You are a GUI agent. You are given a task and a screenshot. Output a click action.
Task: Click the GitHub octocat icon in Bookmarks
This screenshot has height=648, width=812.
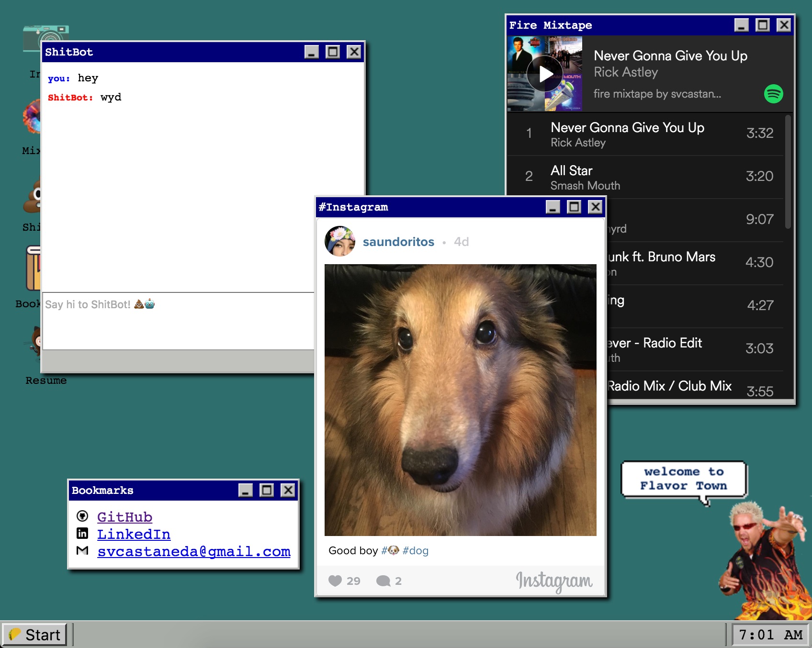pos(82,516)
